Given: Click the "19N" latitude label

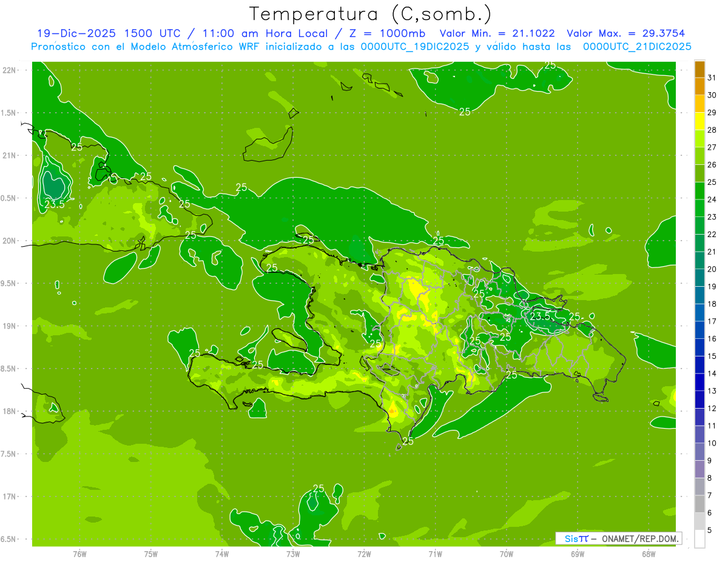Looking at the screenshot, I should (x=10, y=326).
